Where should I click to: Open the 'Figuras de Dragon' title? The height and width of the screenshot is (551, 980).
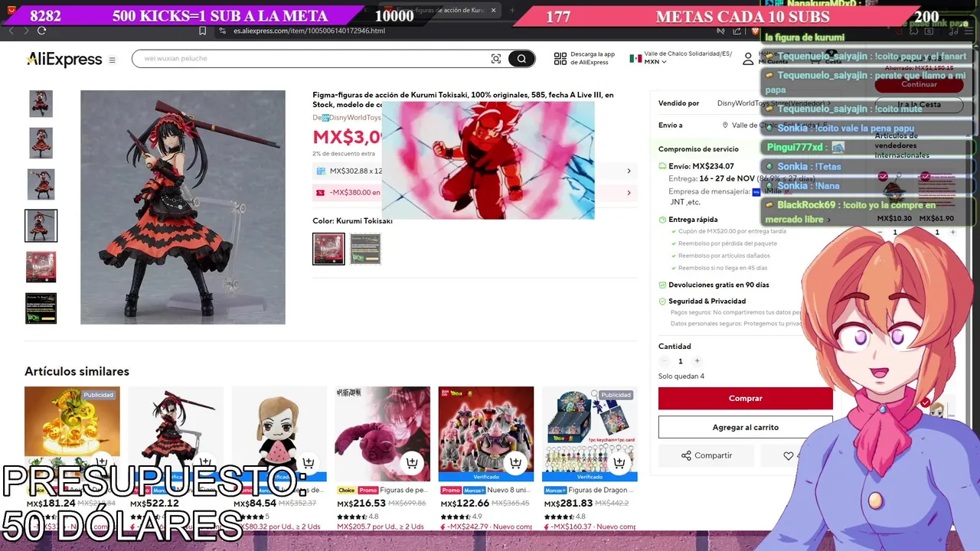(601, 490)
